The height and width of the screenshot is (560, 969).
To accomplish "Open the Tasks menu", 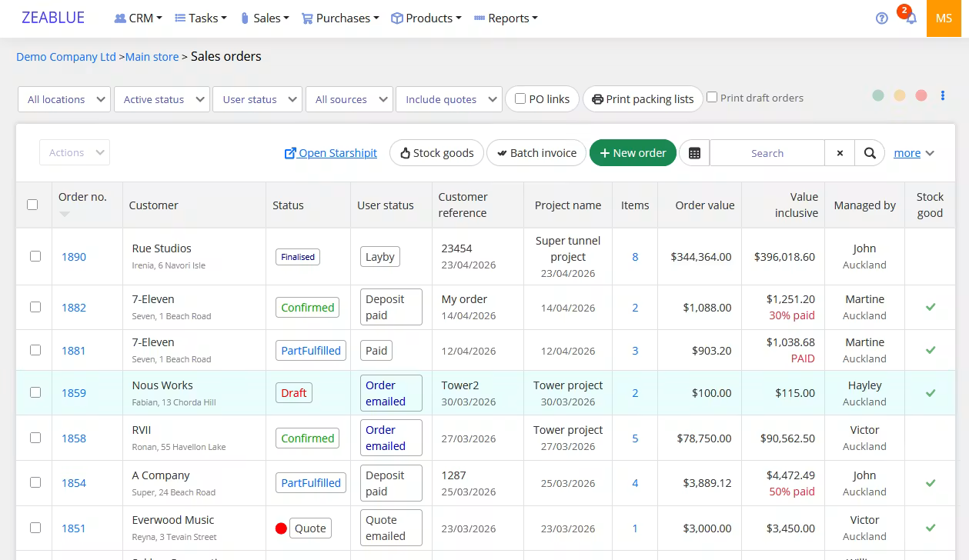I will pyautogui.click(x=201, y=18).
